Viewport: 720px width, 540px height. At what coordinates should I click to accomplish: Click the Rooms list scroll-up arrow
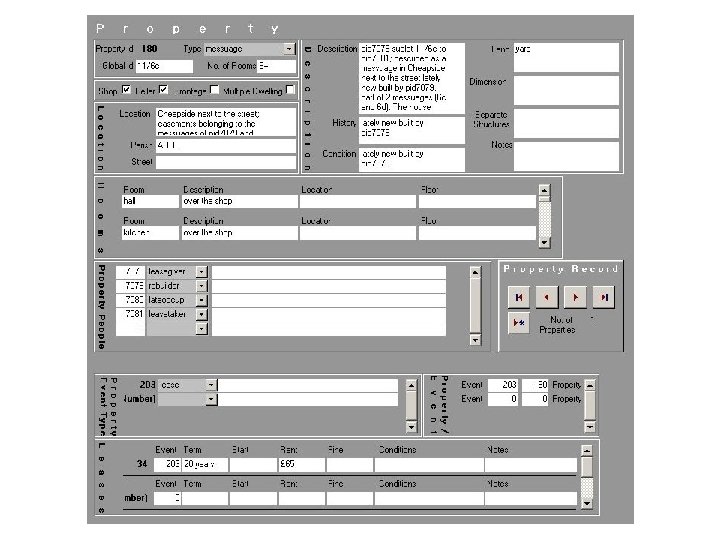[544, 191]
